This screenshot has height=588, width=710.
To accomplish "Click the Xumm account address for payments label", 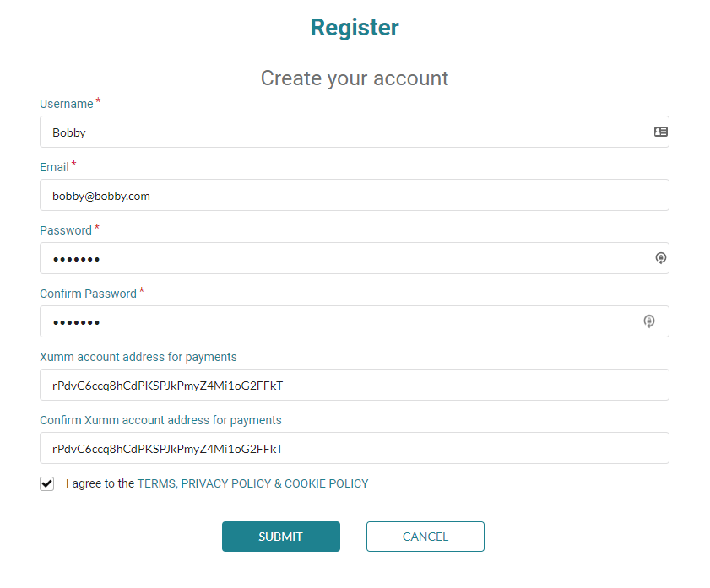I will [x=138, y=358].
